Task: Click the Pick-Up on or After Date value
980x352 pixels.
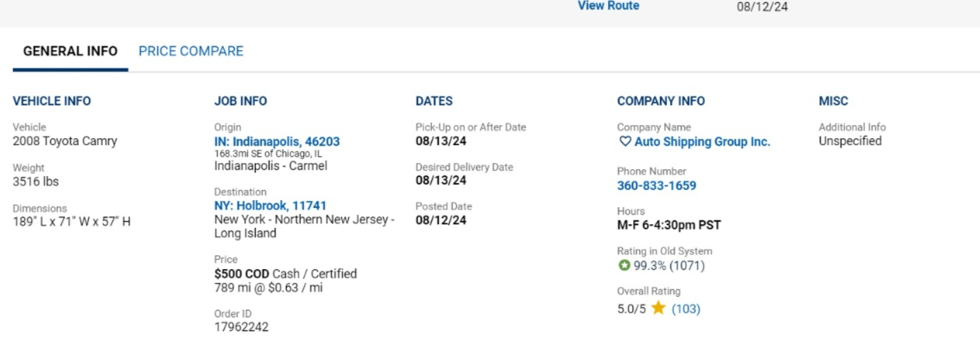Action: pos(441,141)
